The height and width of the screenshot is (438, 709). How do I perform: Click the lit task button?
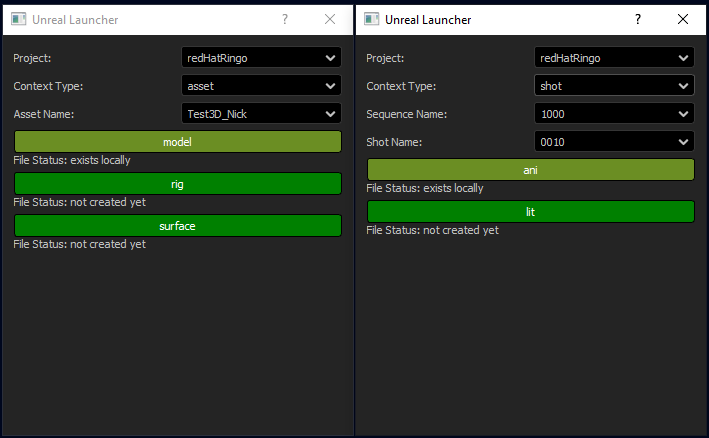click(x=530, y=212)
